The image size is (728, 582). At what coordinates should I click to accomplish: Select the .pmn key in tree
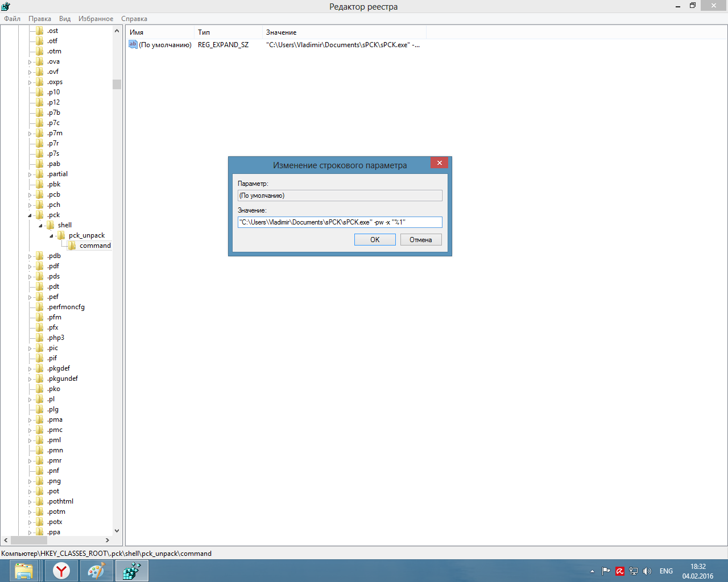coord(56,450)
